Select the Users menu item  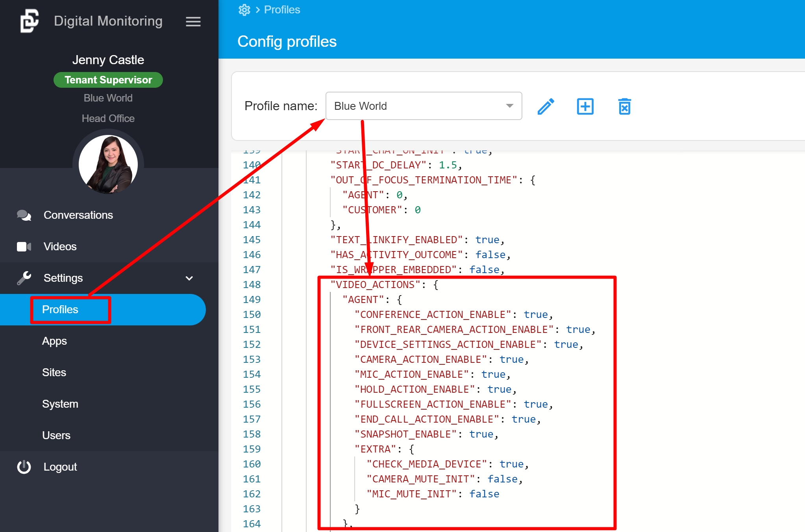(56, 436)
